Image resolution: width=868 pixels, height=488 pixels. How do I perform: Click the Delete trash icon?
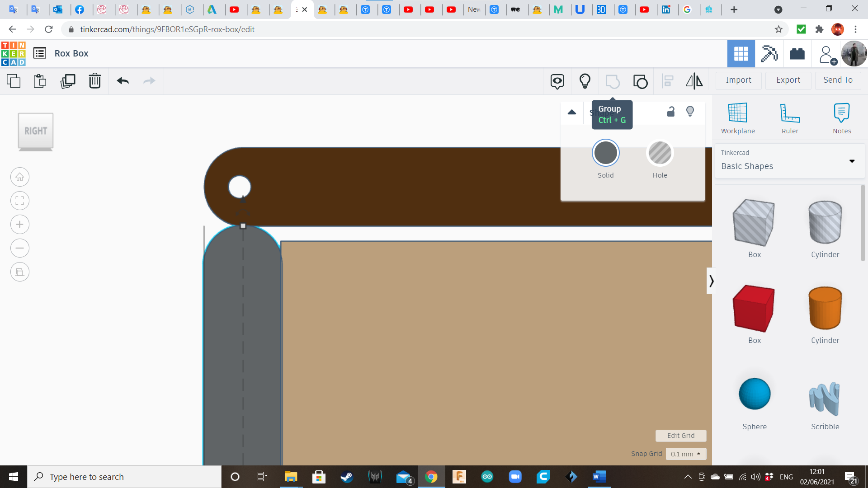tap(94, 81)
